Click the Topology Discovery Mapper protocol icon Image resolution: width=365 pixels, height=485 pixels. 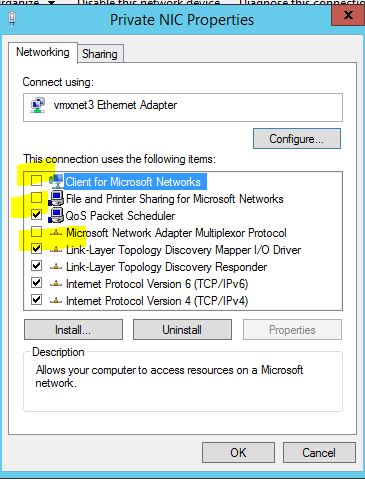point(56,250)
